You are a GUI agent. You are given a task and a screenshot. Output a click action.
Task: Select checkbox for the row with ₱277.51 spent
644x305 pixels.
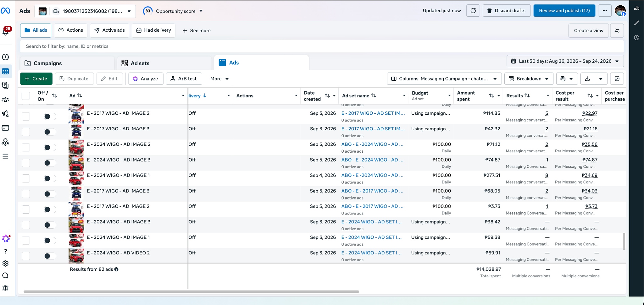pos(26,178)
